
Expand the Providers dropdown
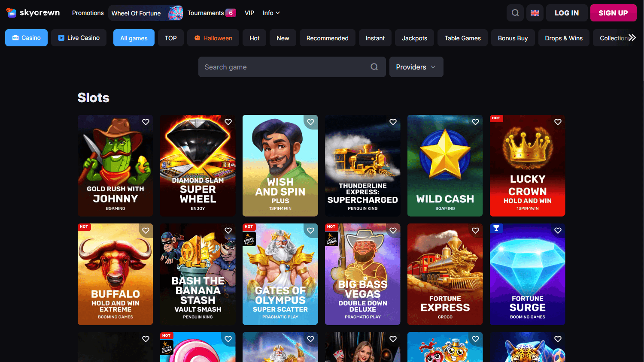pos(416,67)
